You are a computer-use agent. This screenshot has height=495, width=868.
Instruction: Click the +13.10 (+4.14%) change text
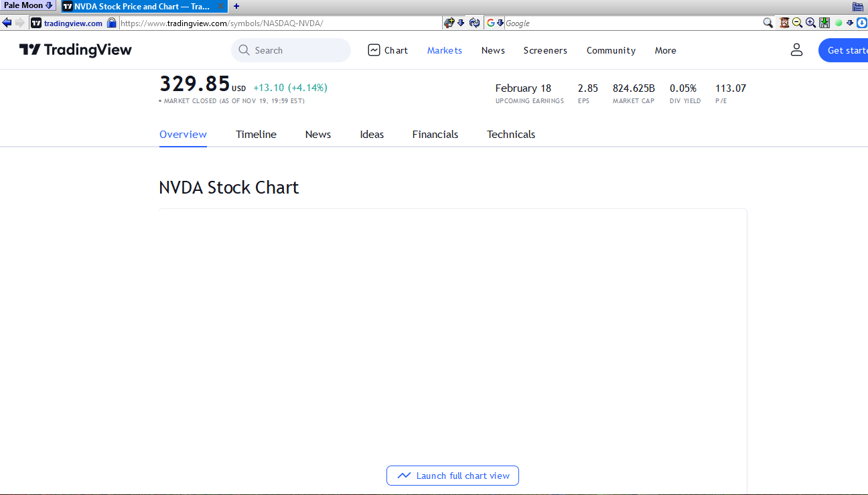click(x=290, y=88)
